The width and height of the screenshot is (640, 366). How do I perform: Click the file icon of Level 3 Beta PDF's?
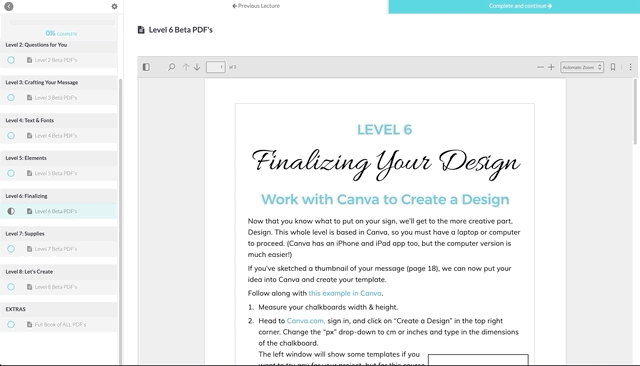pyautogui.click(x=29, y=98)
